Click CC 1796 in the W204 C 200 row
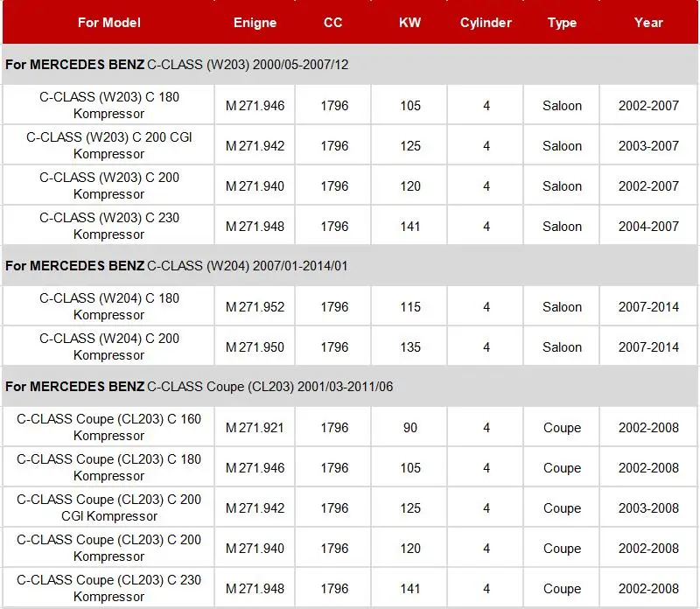The width and height of the screenshot is (700, 609). tap(334, 346)
